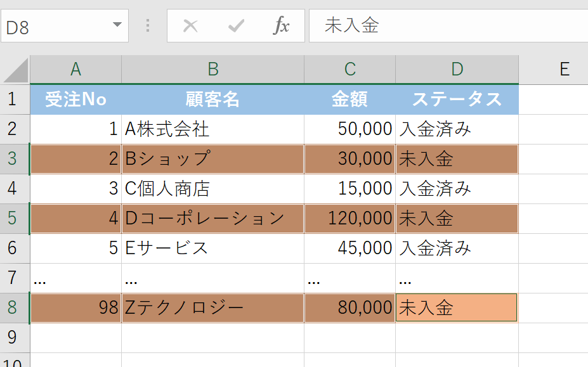Select cell containing Dコーポレーション

pos(212,219)
